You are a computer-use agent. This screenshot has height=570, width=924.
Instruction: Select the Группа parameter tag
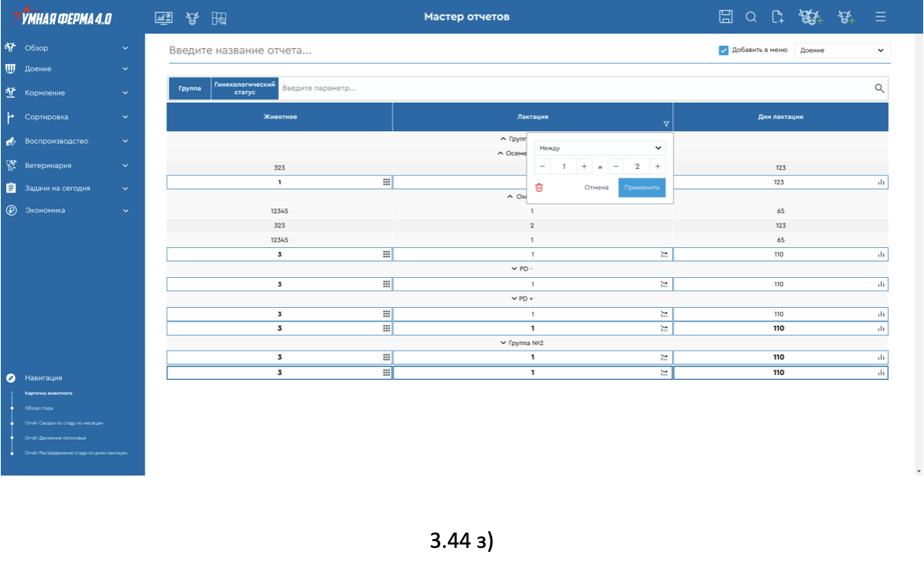pos(190,88)
